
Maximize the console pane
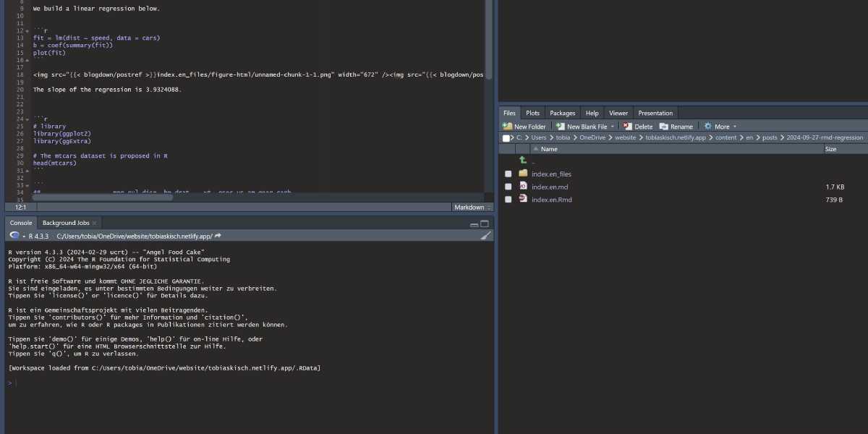(x=485, y=224)
